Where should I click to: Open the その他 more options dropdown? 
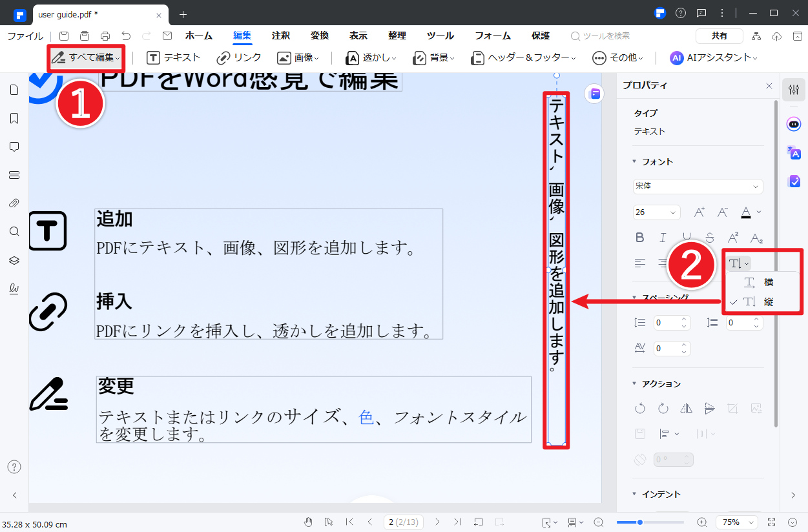(618, 57)
